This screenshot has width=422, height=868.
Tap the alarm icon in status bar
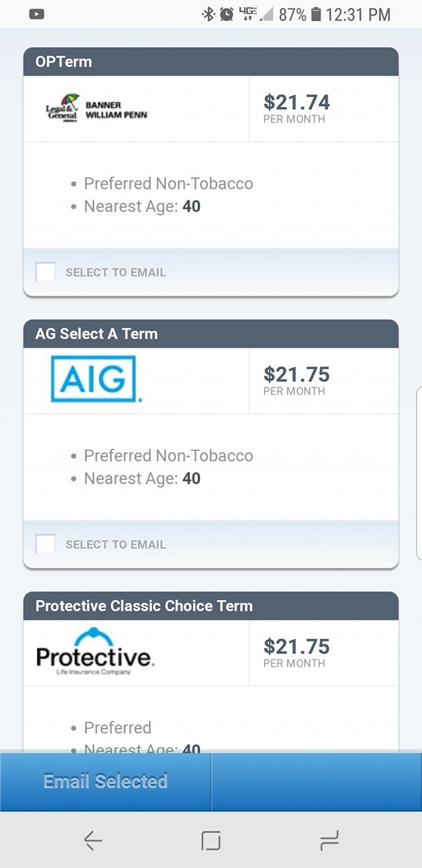click(x=227, y=14)
